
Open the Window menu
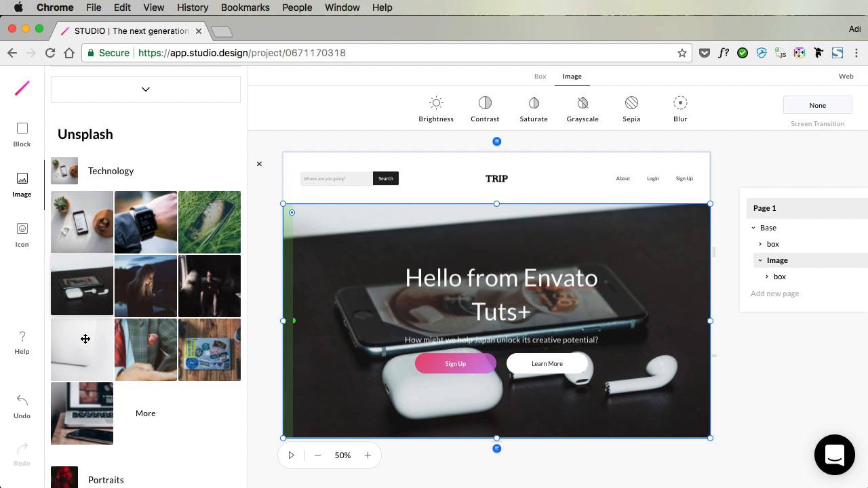click(x=342, y=7)
